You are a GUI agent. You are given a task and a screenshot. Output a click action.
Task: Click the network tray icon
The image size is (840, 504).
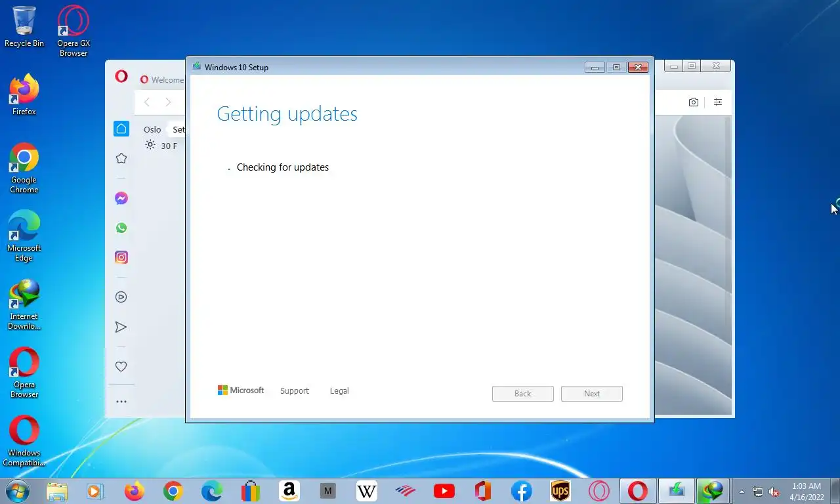[x=758, y=492]
